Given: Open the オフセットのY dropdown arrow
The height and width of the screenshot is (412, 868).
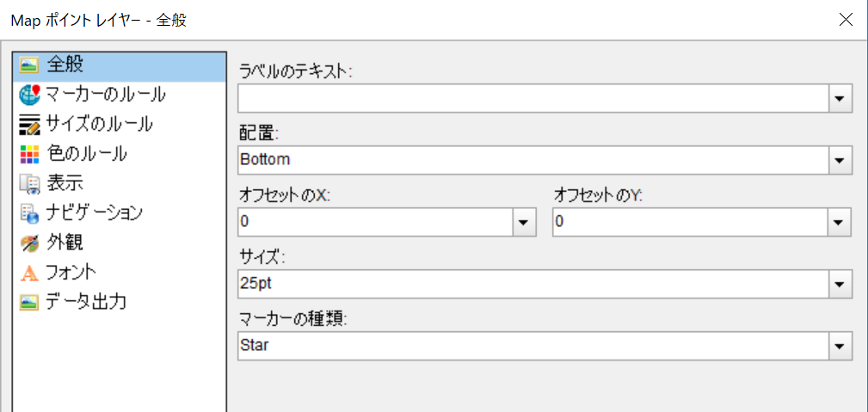Looking at the screenshot, I should 840,223.
